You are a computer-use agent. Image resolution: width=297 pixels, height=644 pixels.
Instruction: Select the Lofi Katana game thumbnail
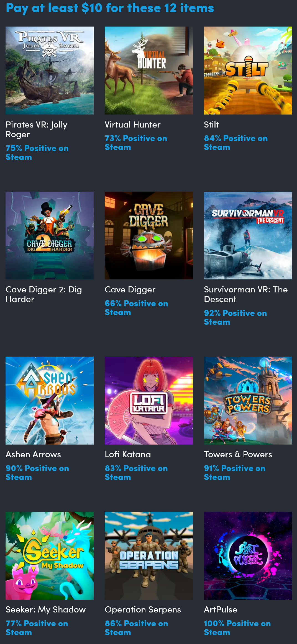149,401
